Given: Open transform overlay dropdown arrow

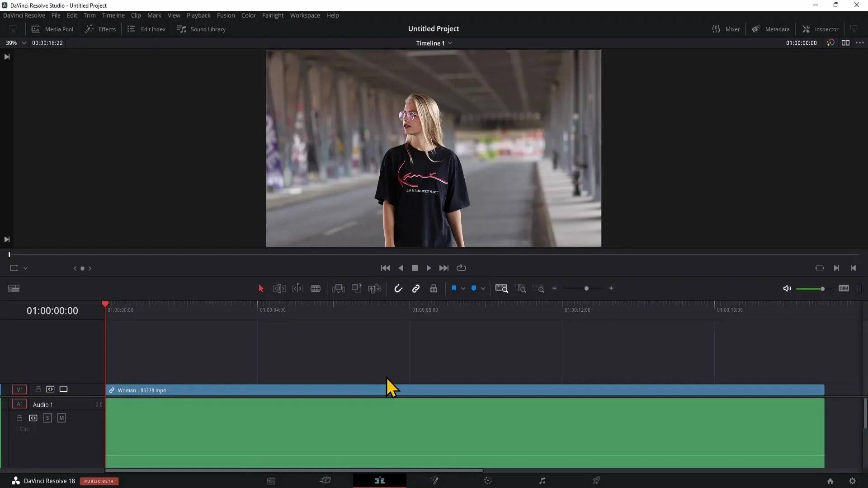Looking at the screenshot, I should [x=26, y=268].
